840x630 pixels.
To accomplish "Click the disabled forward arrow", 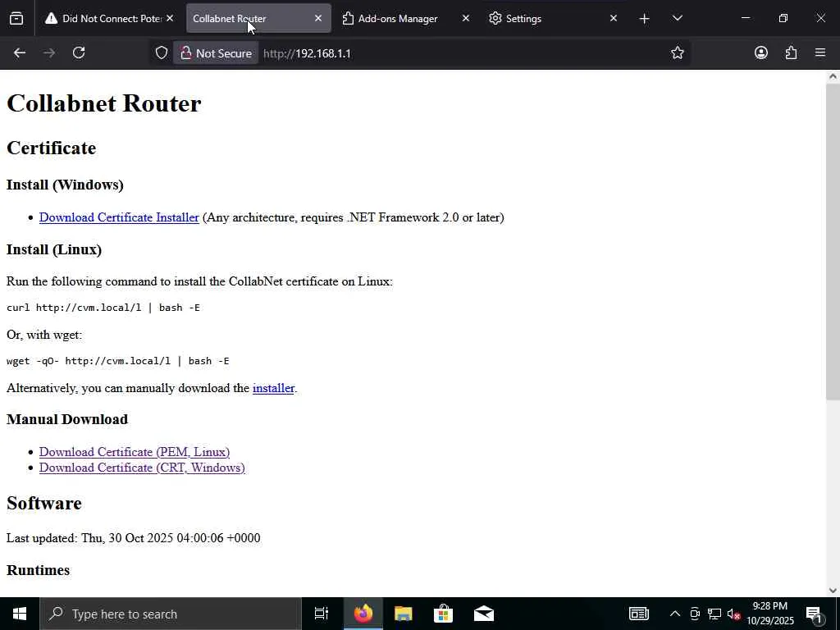I will 49,53.
